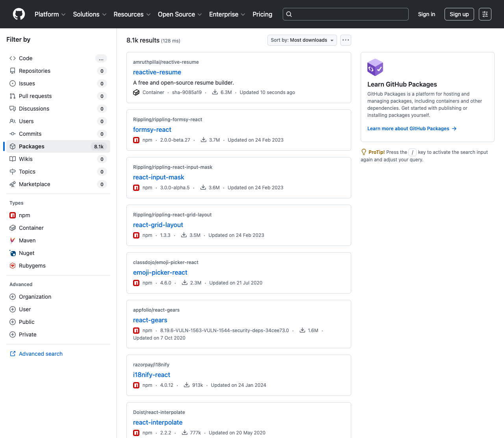Viewport: 504px width, 438px height.
Task: Click the plus icon beside Private
Action: tap(13, 335)
